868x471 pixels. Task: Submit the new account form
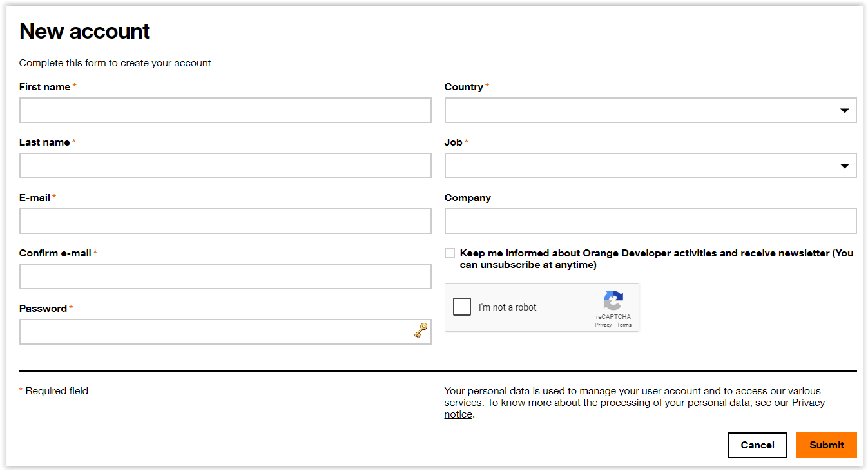click(826, 445)
